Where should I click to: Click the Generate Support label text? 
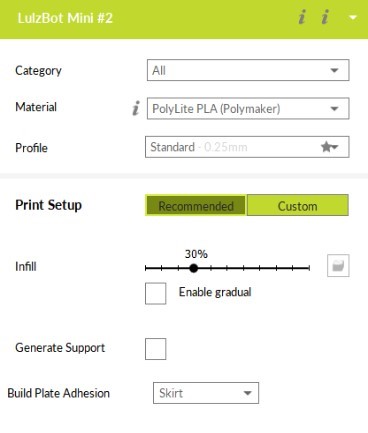coord(60,348)
